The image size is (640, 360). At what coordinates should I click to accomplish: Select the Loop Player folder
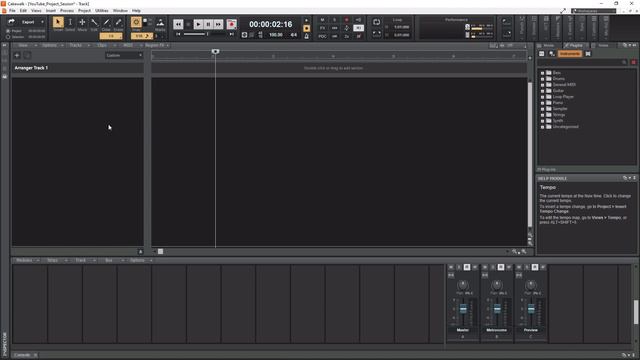point(563,97)
